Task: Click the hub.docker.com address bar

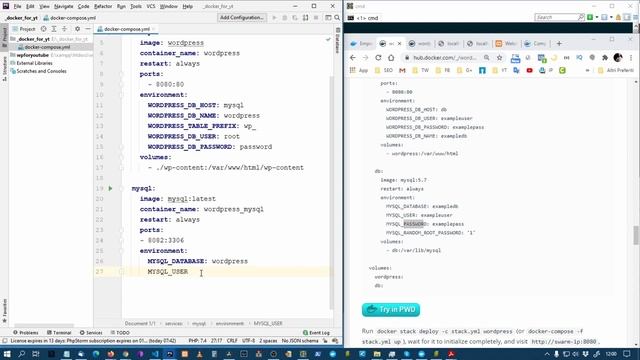Action: (x=445, y=58)
